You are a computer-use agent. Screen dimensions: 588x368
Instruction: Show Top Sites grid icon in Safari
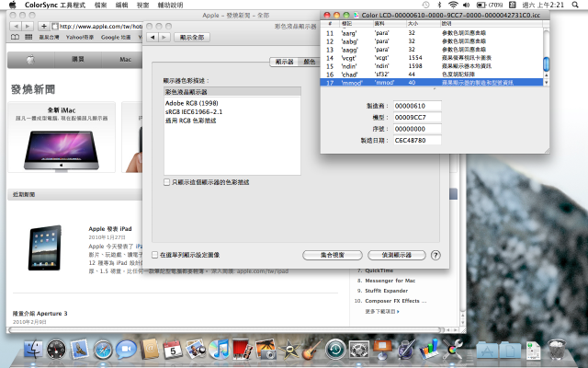[x=28, y=37]
